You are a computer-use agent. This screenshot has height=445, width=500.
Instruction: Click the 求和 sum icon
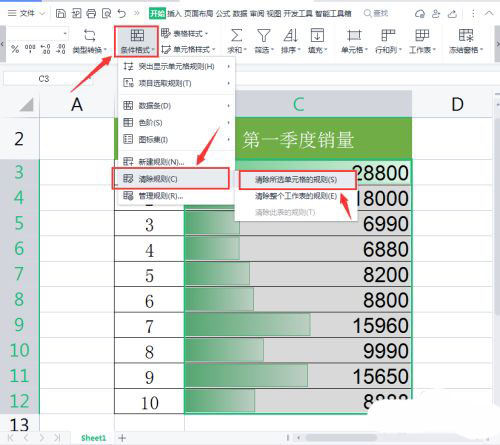pos(237,35)
